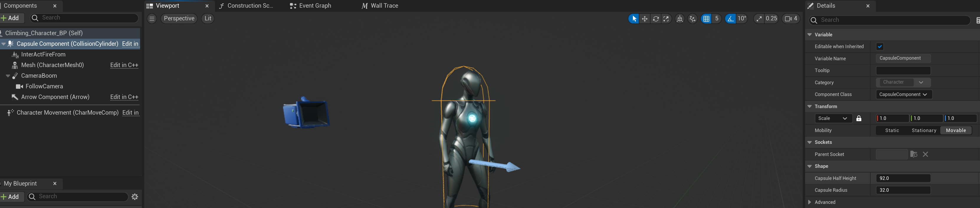
Task: Collapse the Transform section
Action: [x=810, y=107]
